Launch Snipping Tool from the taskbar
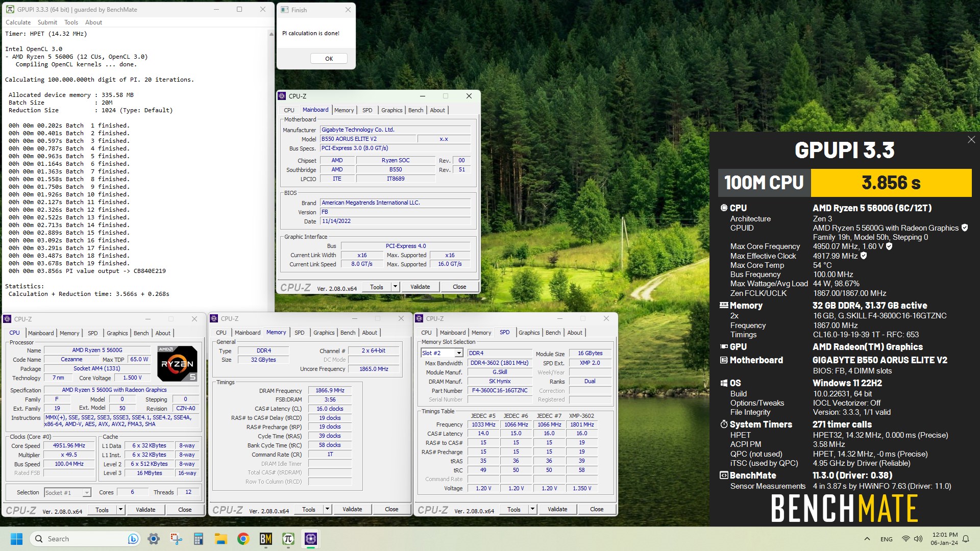Image resolution: width=980 pixels, height=551 pixels. (x=176, y=539)
